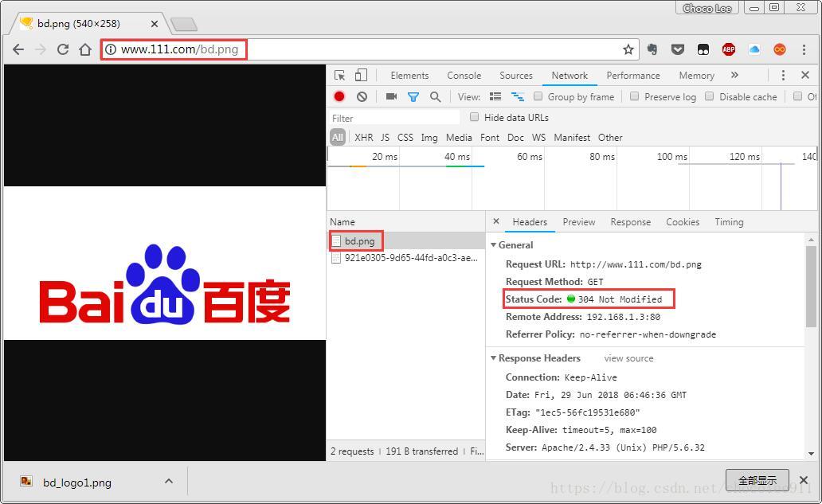Focus the network Filter input
The height and width of the screenshot is (504, 822).
[394, 118]
